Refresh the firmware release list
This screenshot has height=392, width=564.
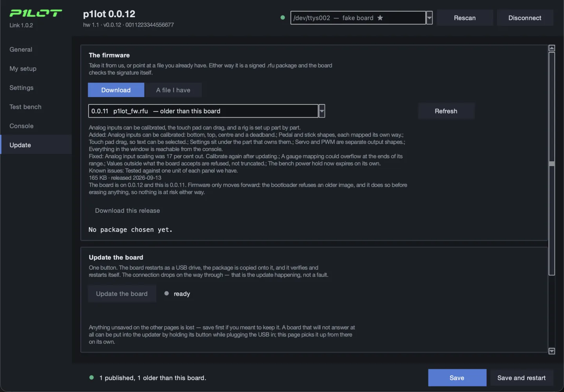click(x=446, y=111)
